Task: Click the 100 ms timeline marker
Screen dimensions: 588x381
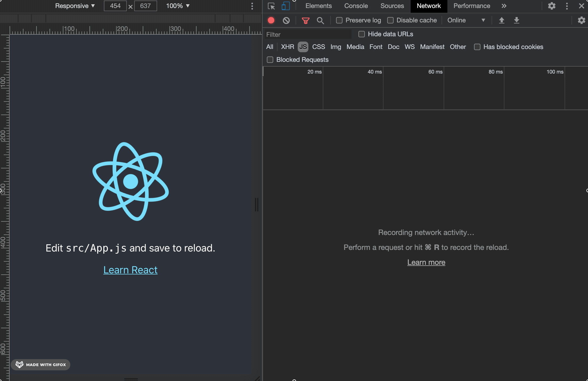Action: click(x=555, y=72)
